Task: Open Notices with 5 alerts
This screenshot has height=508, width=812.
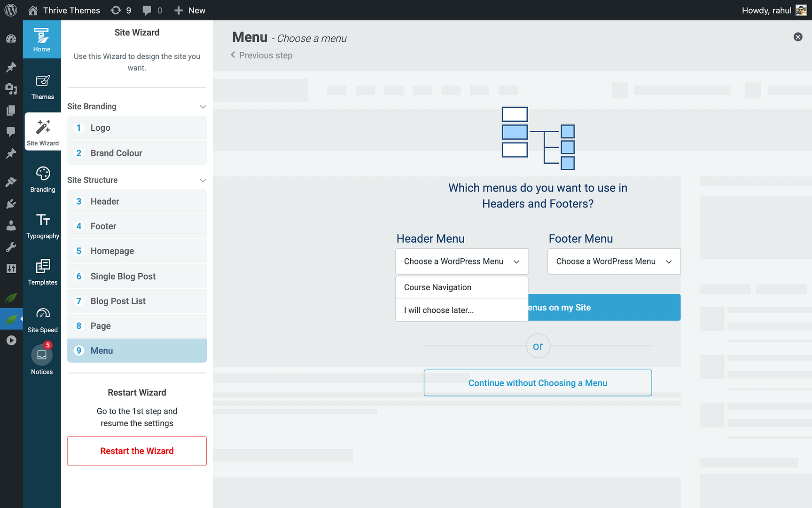Action: [42, 359]
